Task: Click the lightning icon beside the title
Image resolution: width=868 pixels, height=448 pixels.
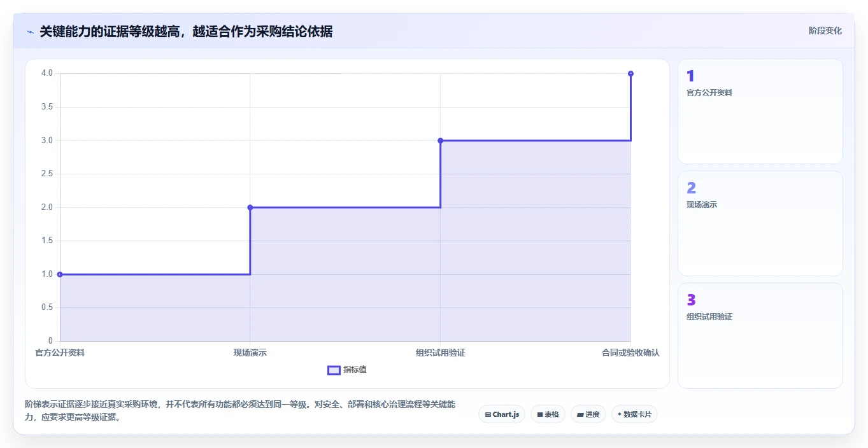Action: [x=30, y=31]
